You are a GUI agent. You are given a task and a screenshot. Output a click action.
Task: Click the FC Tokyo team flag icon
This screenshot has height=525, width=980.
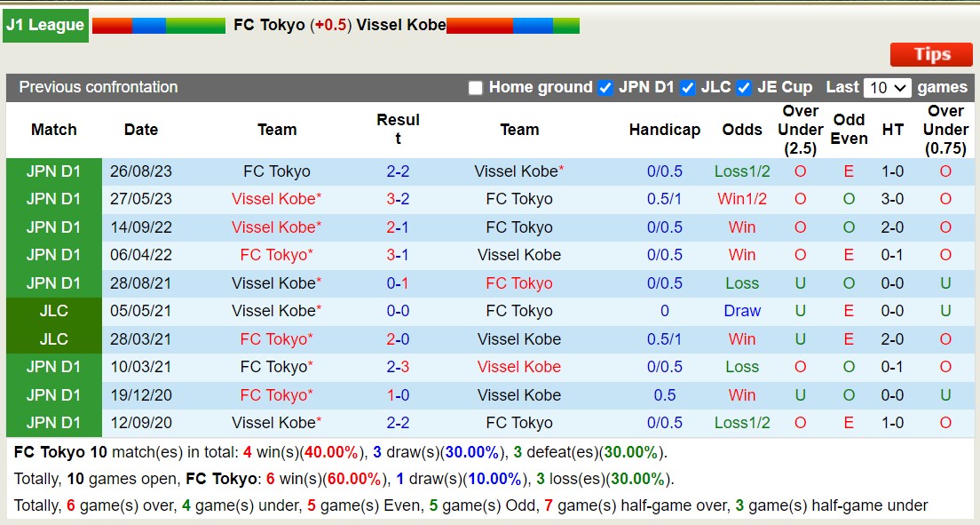click(160, 25)
